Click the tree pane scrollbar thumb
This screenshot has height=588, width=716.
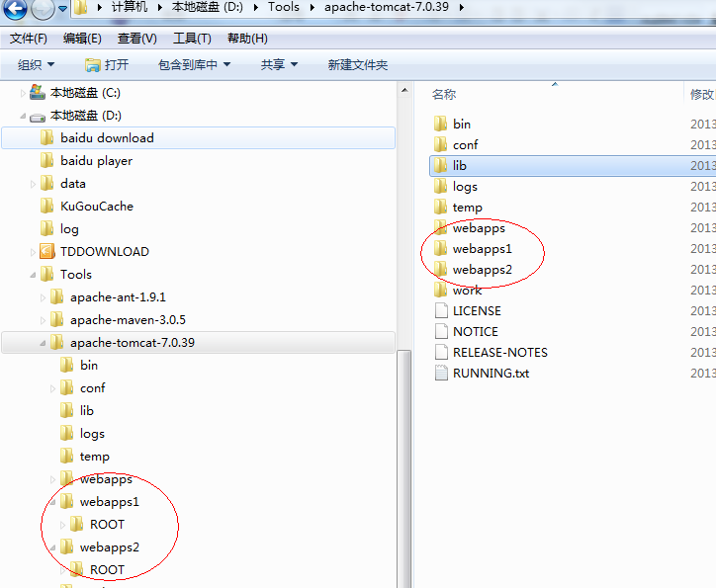(x=404, y=469)
